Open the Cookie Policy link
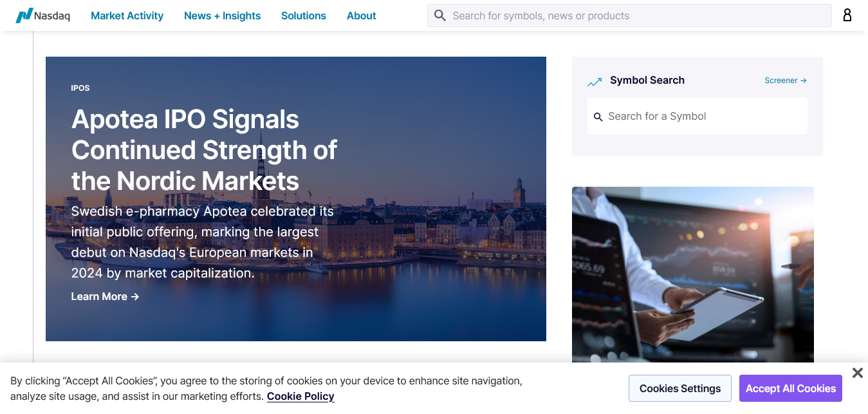868x414 pixels. (300, 396)
